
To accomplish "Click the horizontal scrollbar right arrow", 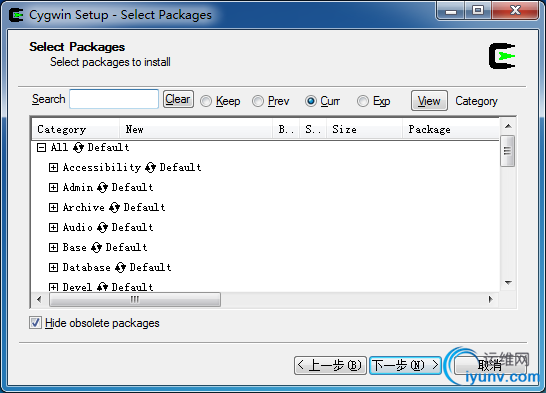I will pyautogui.click(x=491, y=299).
